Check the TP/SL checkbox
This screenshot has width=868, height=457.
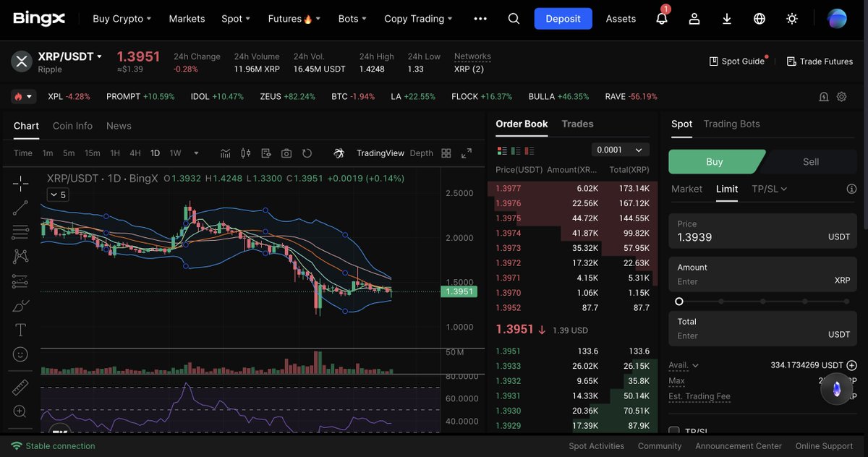point(674,431)
